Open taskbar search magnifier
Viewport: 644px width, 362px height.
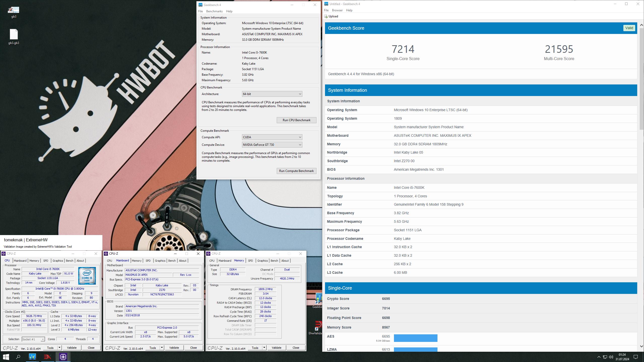coord(18,357)
